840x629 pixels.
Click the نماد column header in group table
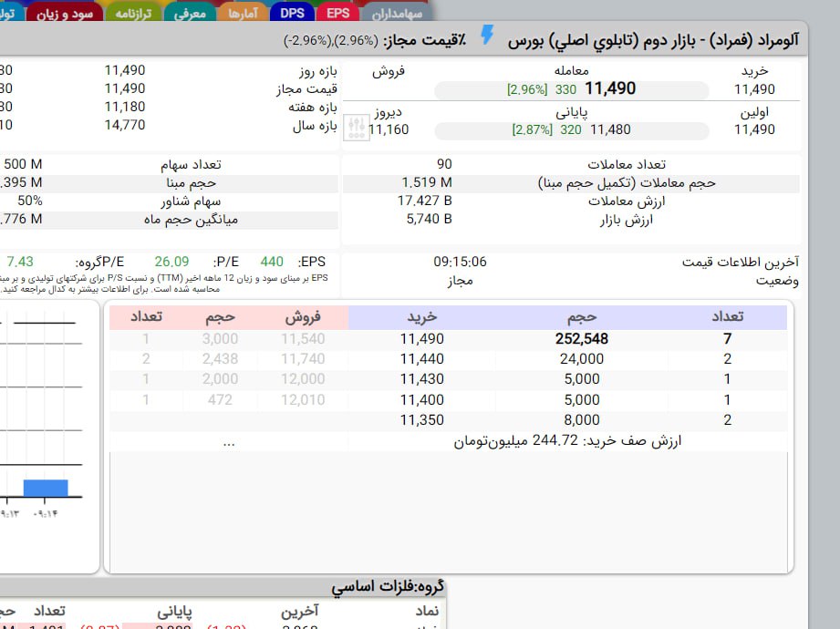(x=427, y=611)
